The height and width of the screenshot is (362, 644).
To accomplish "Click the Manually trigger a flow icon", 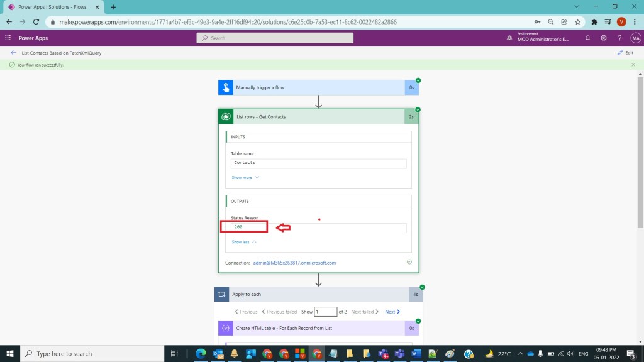I will point(226,87).
